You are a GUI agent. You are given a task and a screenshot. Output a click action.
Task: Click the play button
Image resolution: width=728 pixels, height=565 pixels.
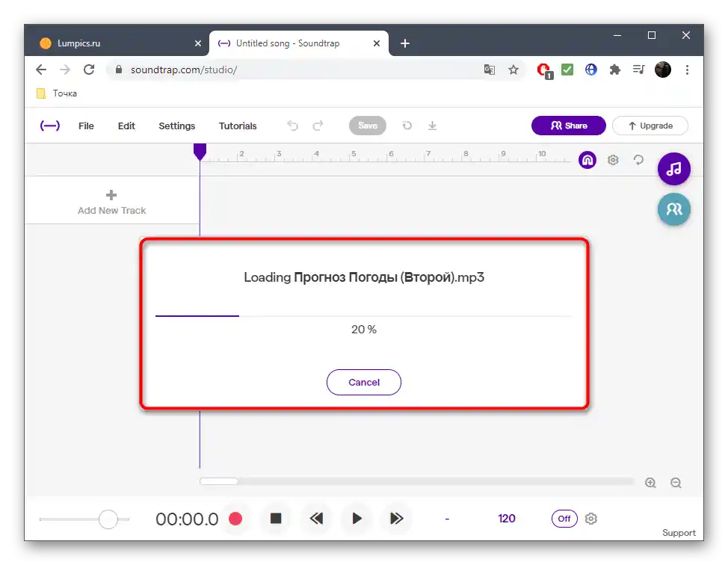[x=357, y=518]
